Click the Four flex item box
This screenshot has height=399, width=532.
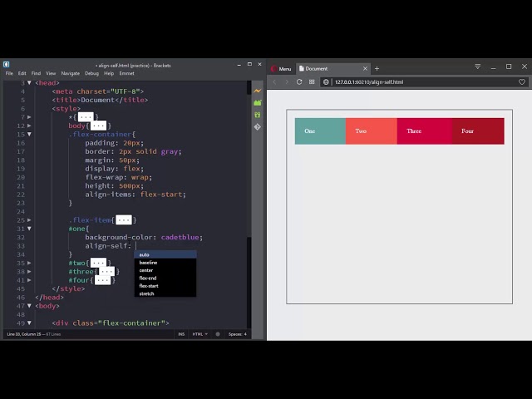pos(478,131)
